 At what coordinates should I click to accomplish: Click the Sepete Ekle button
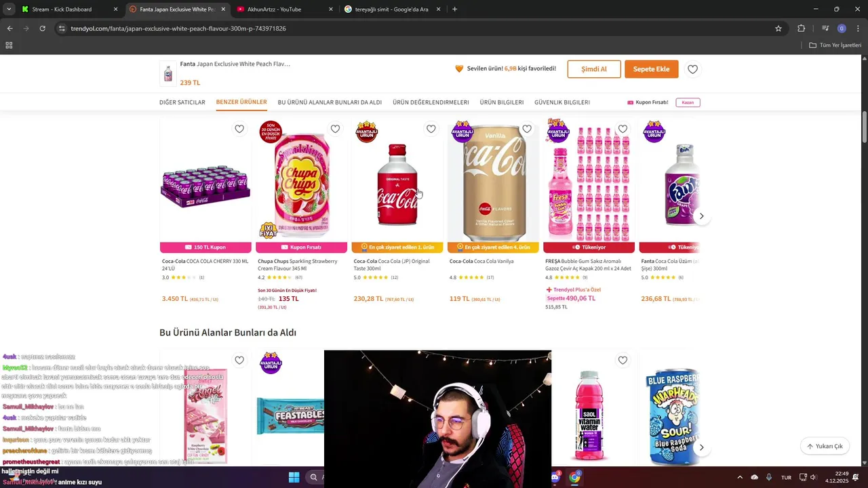(651, 69)
